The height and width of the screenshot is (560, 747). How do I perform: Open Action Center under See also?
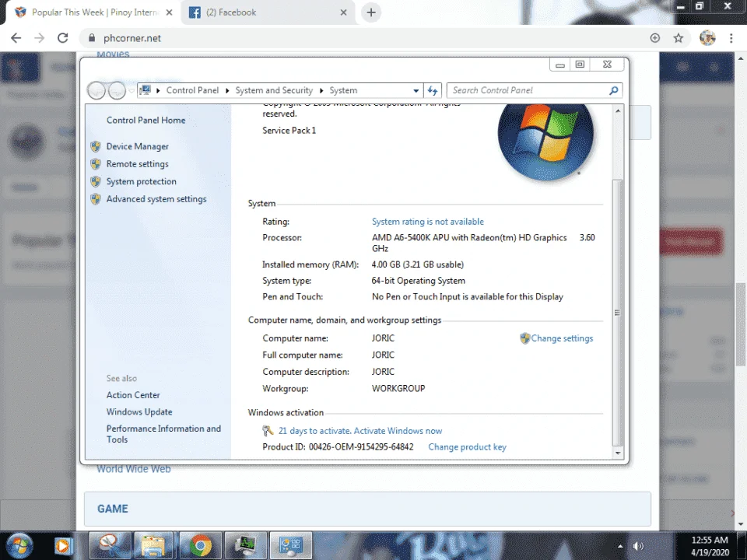click(133, 395)
